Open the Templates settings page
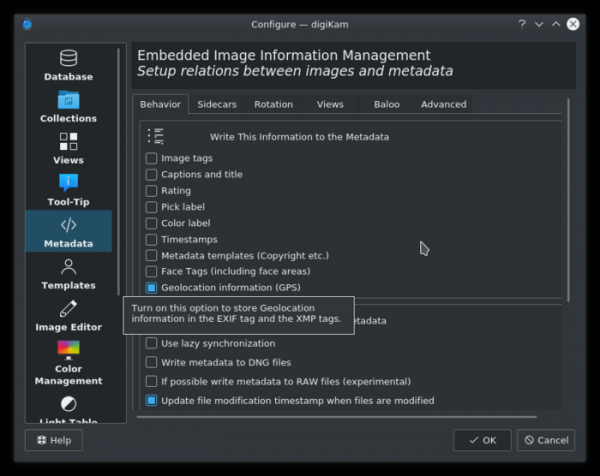 [x=68, y=274]
